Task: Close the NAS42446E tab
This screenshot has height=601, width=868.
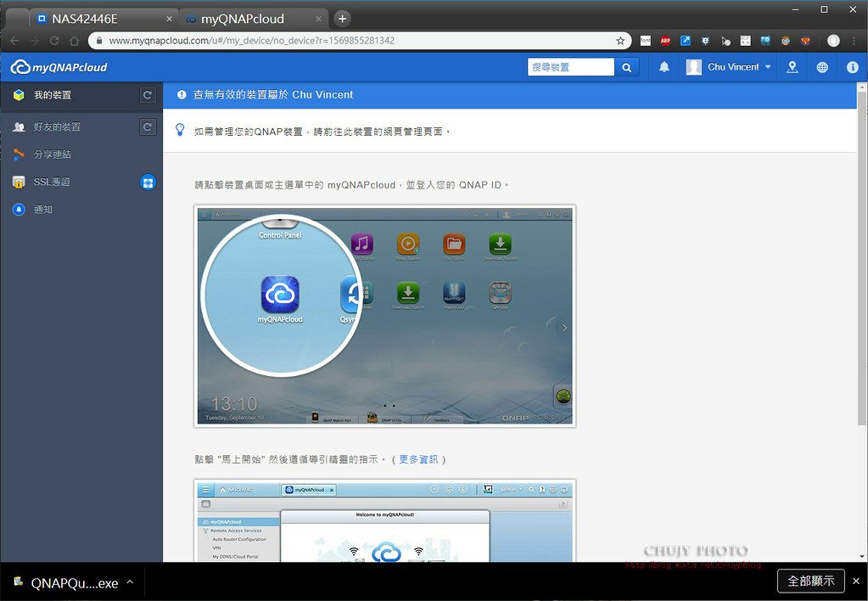Action: coord(169,19)
